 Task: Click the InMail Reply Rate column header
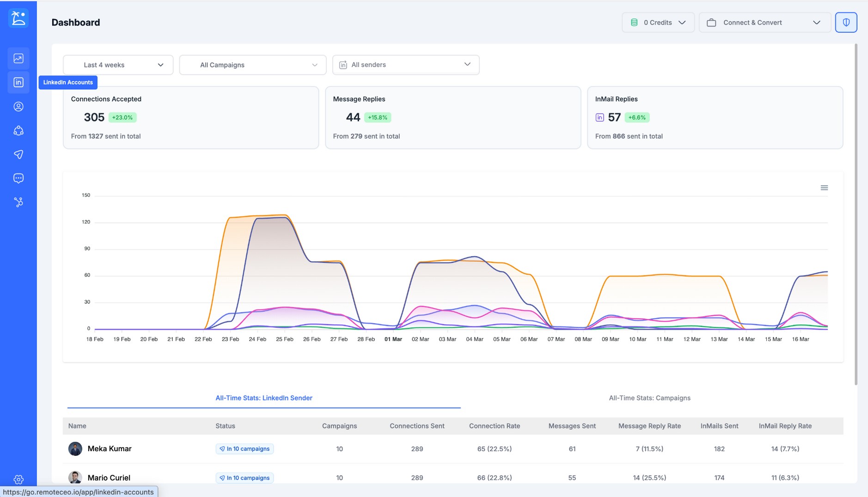(x=785, y=426)
